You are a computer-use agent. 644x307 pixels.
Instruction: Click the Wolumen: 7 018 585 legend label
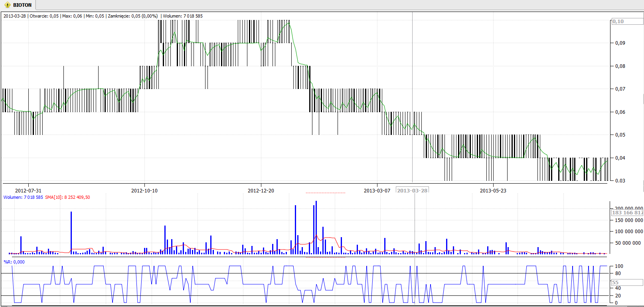(x=23, y=197)
